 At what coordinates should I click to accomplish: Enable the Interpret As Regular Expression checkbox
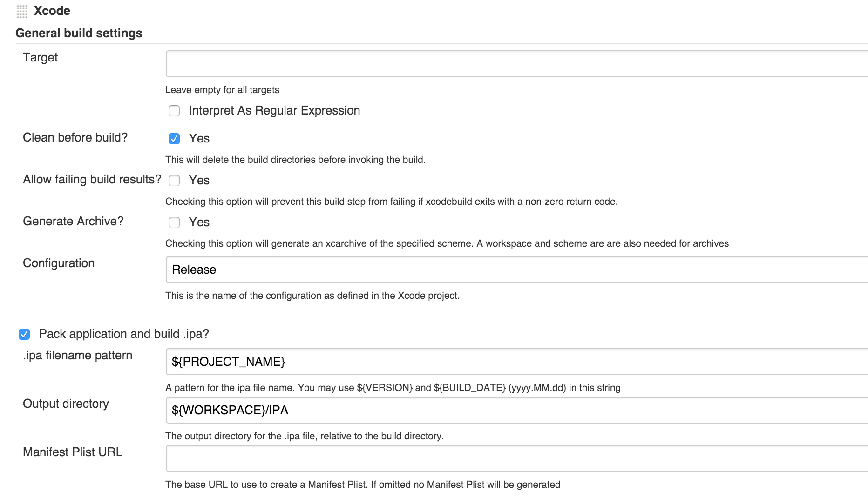174,111
